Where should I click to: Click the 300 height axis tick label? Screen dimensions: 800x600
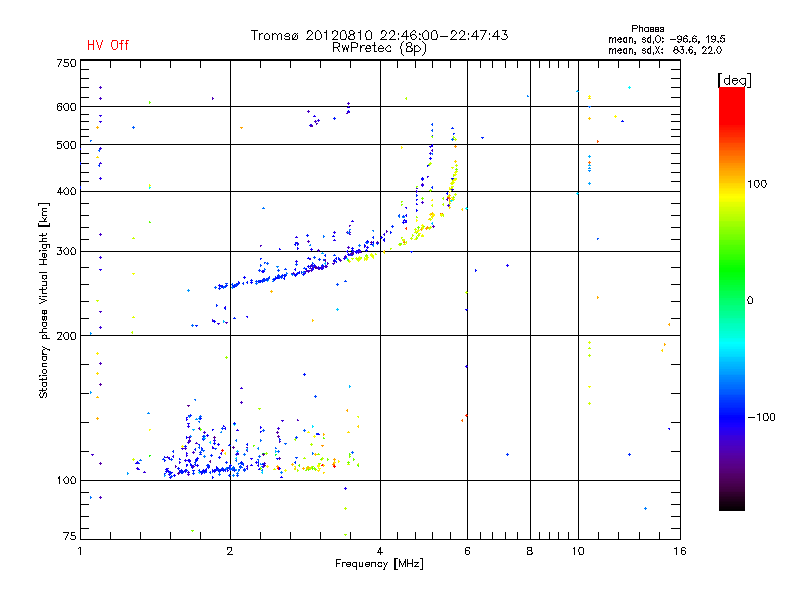(66, 252)
